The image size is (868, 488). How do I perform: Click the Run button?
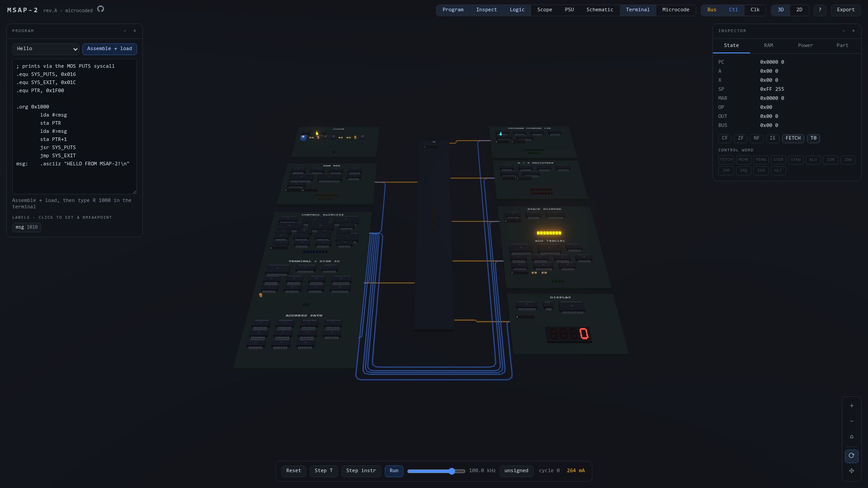click(x=394, y=471)
